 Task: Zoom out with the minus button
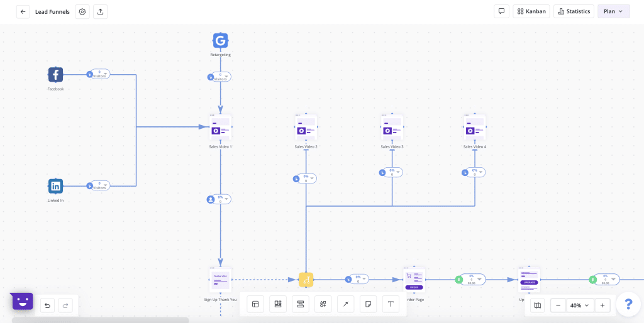558,305
